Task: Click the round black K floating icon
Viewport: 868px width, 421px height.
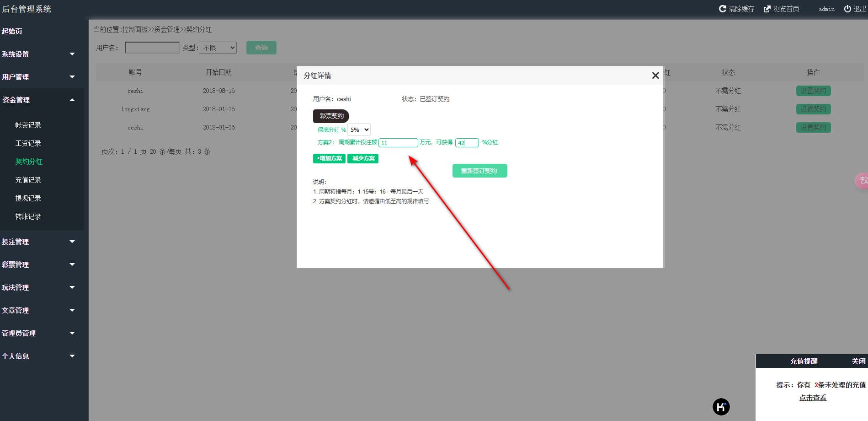Action: [x=721, y=407]
